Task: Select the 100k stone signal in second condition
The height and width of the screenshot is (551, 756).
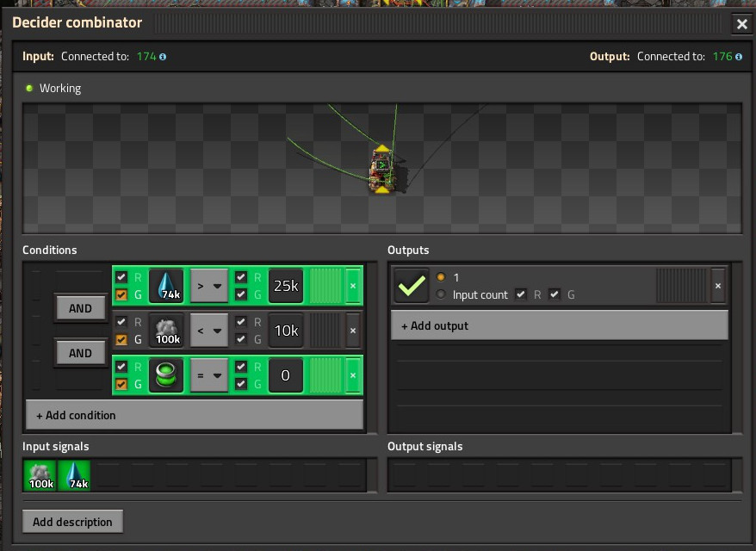Action: (166, 331)
